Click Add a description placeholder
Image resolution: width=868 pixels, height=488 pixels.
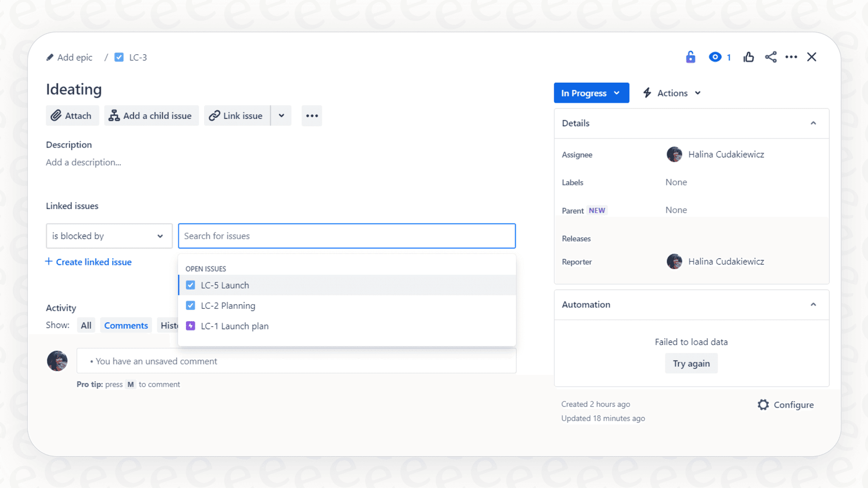click(84, 162)
